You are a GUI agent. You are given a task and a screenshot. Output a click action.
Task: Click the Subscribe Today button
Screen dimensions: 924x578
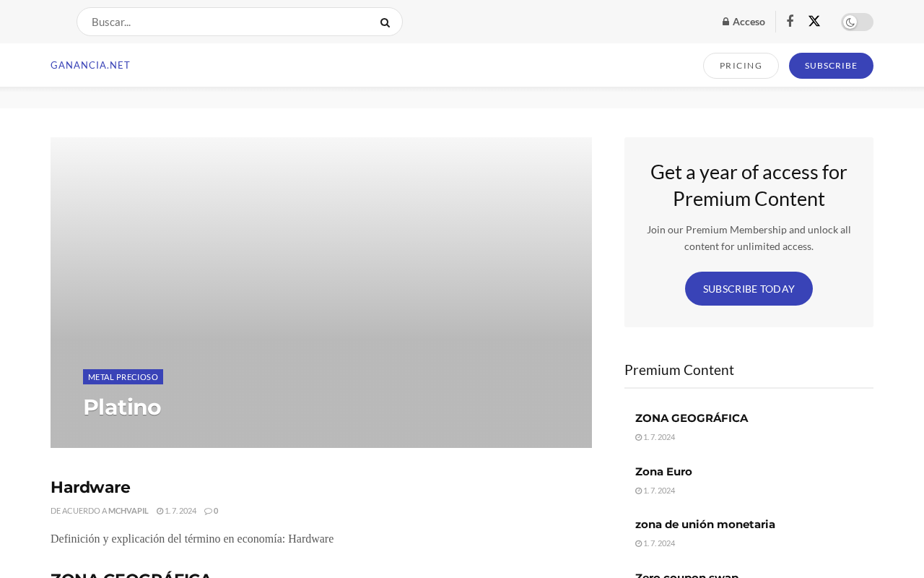749,288
